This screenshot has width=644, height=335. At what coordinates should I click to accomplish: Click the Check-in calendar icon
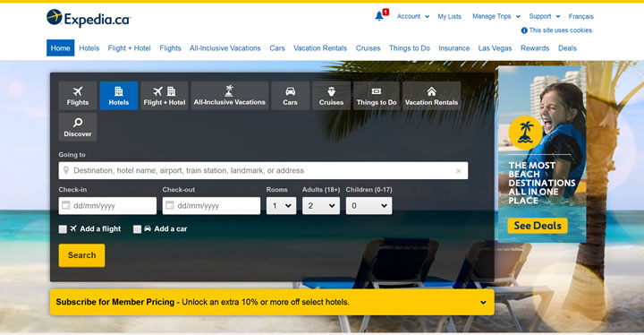[65, 205]
